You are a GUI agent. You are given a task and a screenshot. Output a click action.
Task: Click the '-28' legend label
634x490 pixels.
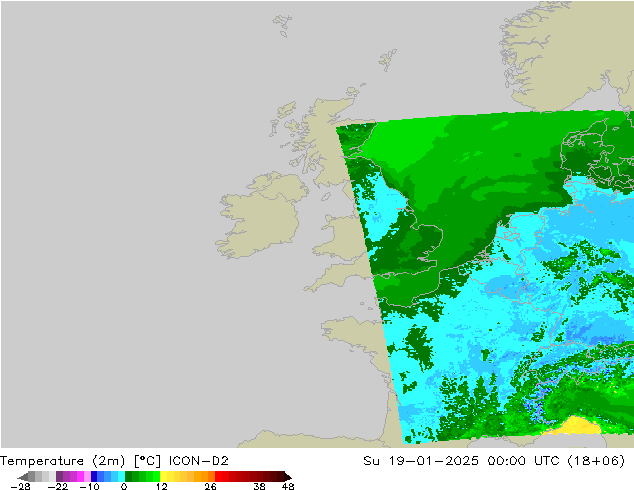(x=20, y=486)
